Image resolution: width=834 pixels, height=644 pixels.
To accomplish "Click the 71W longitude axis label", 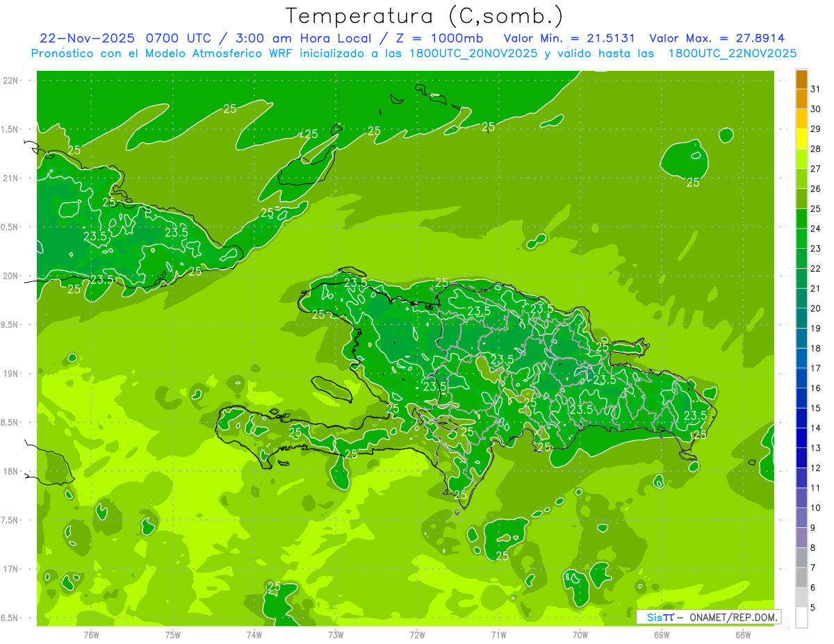I will pos(498,635).
